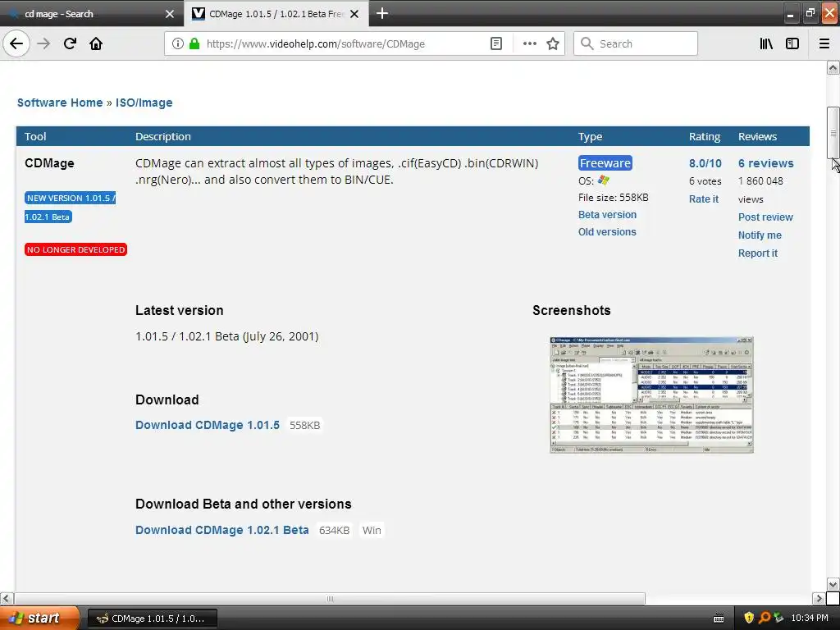This screenshot has height=630, width=840.
Task: Open the 6 reviews link
Action: tap(766, 163)
